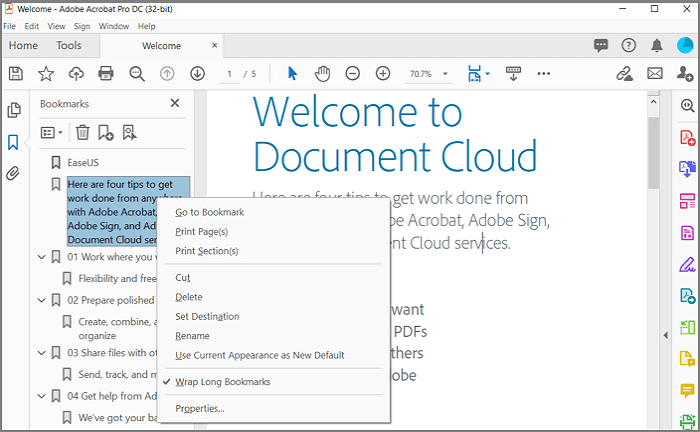Viewport: 700px width, 432px height.
Task: Open the notifications bell
Action: 656,45
